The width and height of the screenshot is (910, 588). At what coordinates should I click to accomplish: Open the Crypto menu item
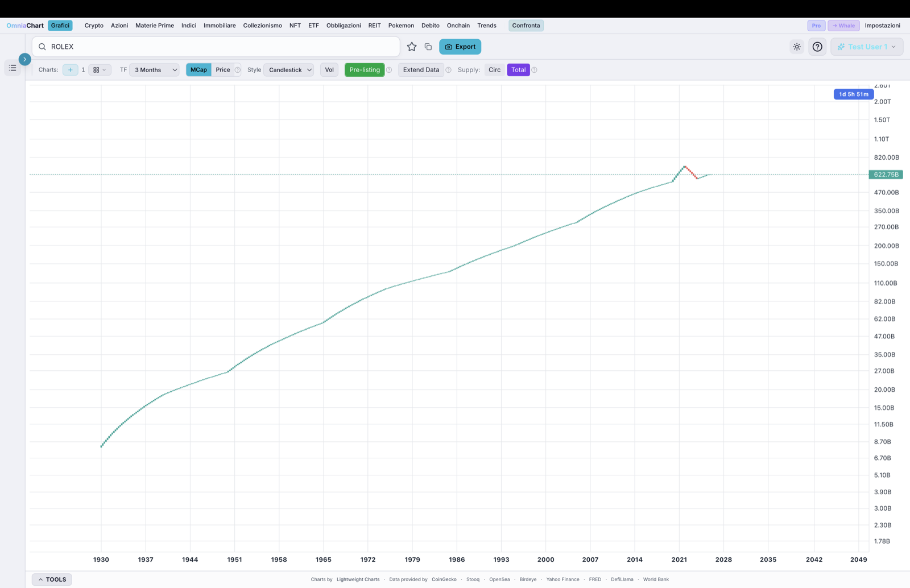tap(94, 26)
